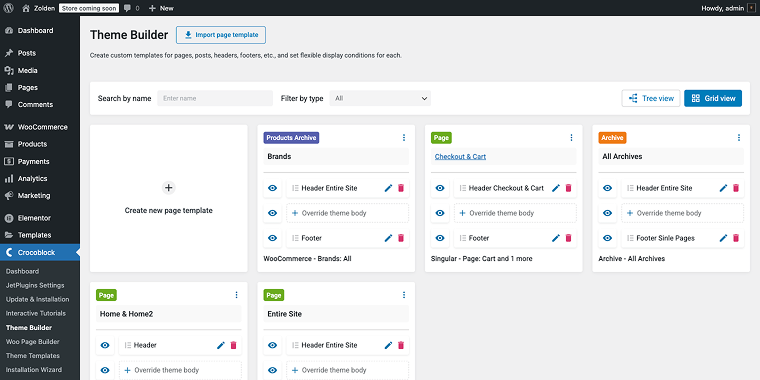Click the WordPress logo in admin bar
760x380 pixels.
point(8,8)
